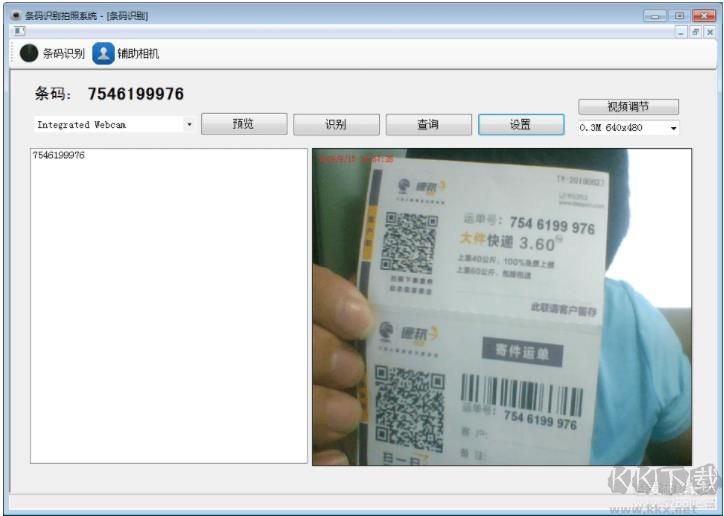Open 设置 settings
724x516 pixels.
520,125
